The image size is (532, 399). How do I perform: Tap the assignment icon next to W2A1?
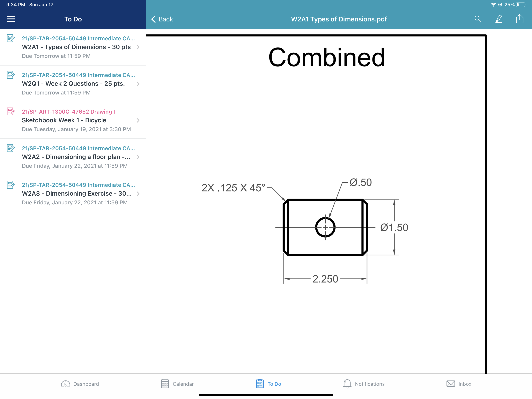coord(11,39)
